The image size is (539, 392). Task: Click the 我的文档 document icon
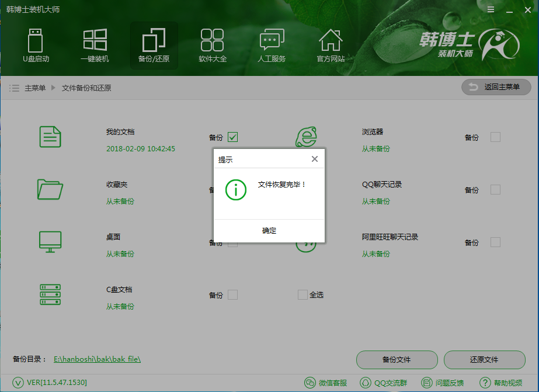pyautogui.click(x=50, y=137)
